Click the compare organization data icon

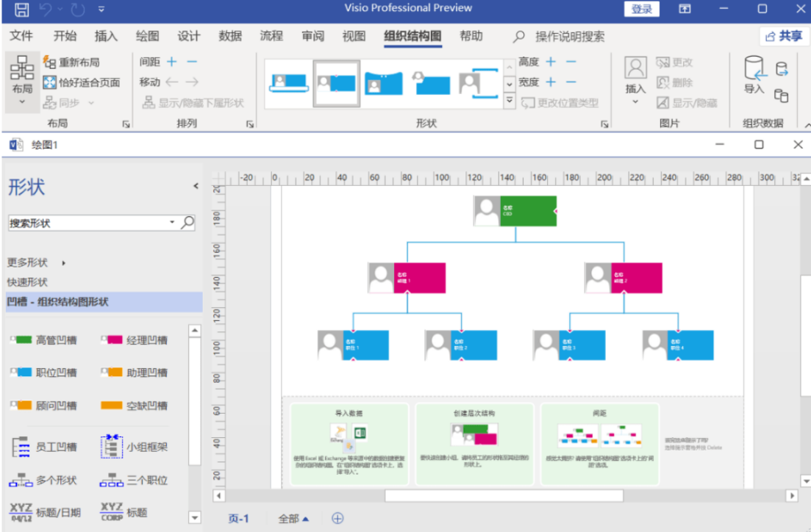pyautogui.click(x=782, y=96)
